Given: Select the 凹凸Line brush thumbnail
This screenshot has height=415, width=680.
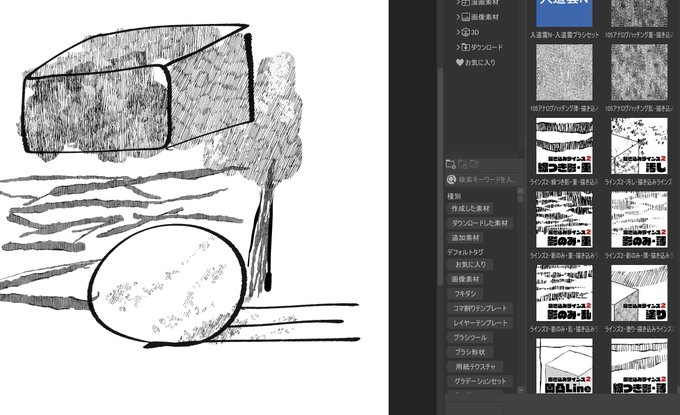Looking at the screenshot, I should click(x=564, y=366).
